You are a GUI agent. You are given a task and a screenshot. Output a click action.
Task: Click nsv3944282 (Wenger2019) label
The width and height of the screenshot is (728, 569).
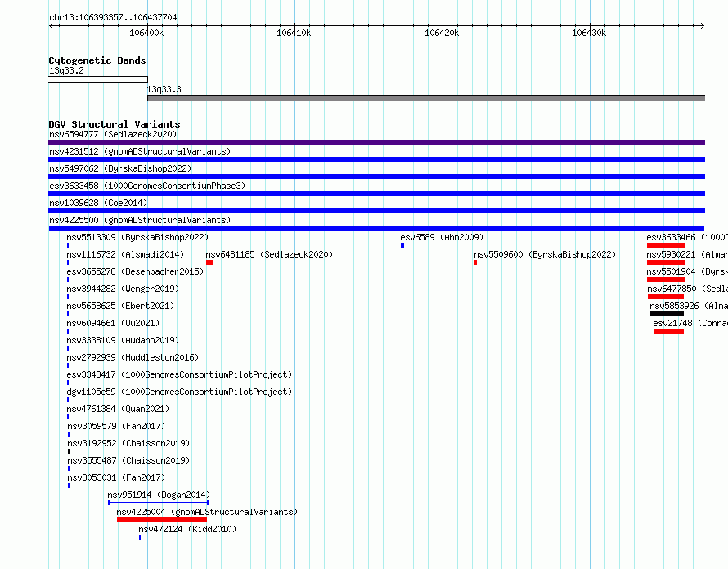tap(123, 289)
